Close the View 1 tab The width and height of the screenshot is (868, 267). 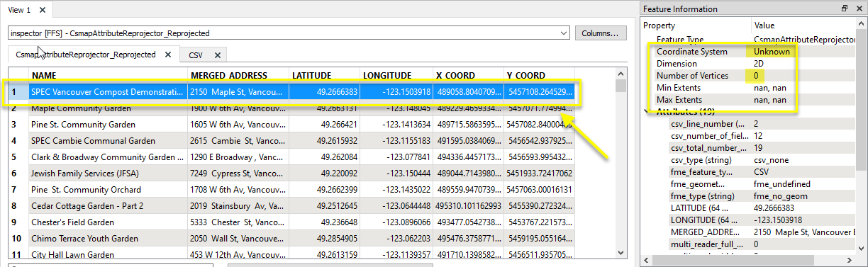click(43, 10)
